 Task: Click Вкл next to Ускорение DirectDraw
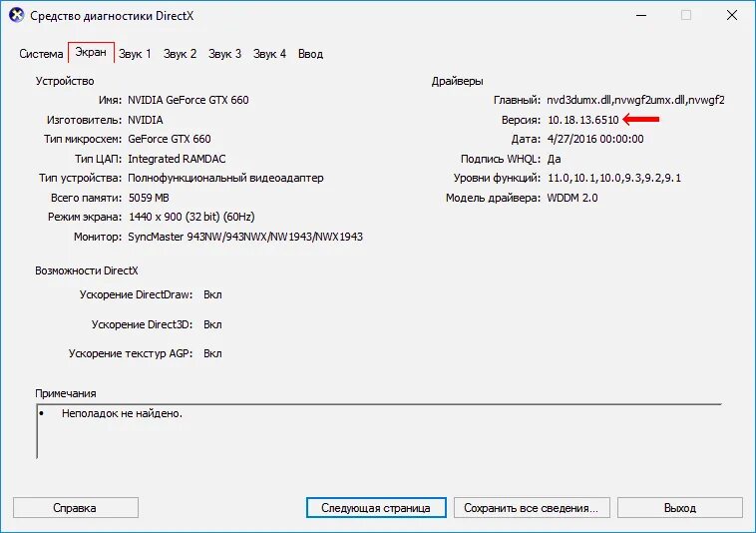pos(212,294)
